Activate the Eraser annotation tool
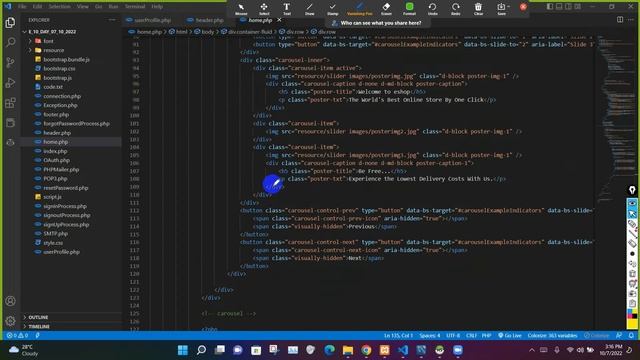This screenshot has height=360, width=640. point(387,9)
